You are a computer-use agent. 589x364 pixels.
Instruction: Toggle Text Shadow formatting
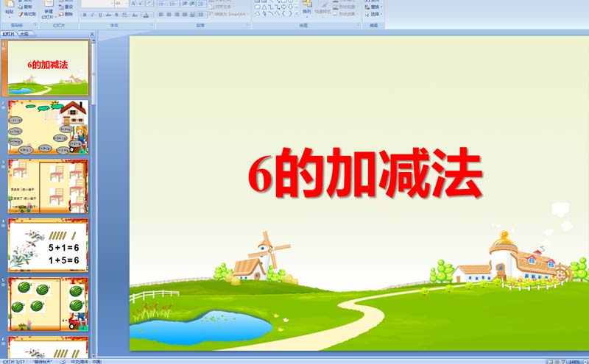[x=116, y=15]
